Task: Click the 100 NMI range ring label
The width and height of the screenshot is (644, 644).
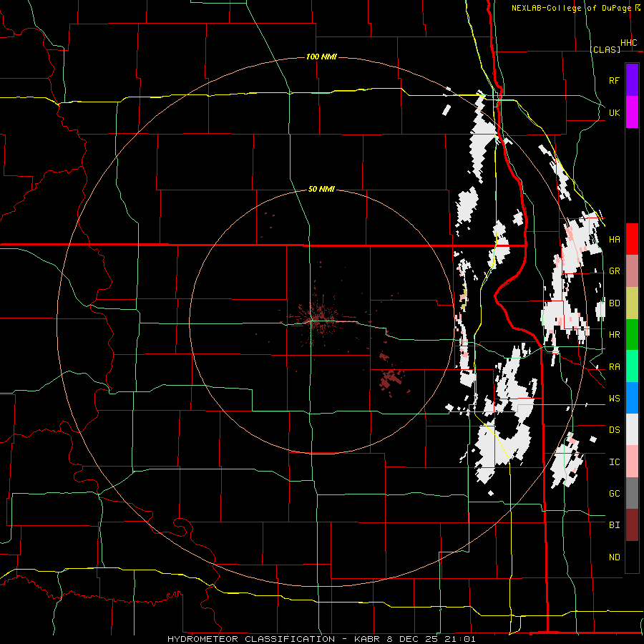Action: click(321, 57)
